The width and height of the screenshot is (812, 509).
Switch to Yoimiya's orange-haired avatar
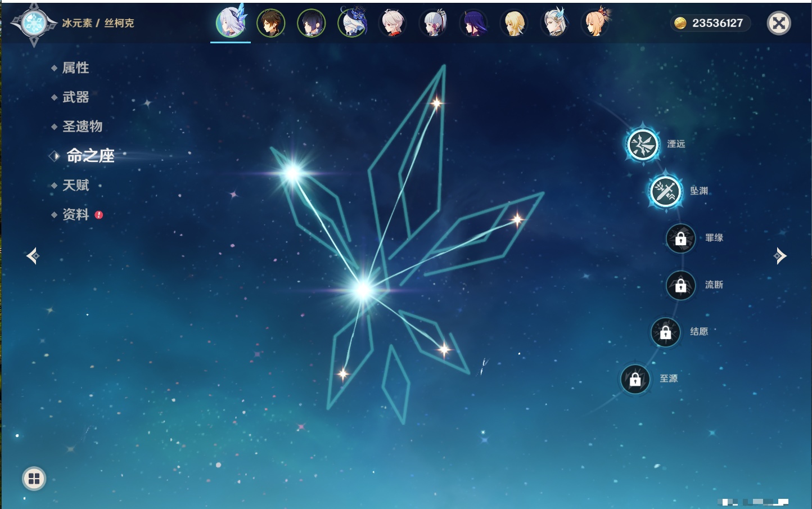[596, 23]
